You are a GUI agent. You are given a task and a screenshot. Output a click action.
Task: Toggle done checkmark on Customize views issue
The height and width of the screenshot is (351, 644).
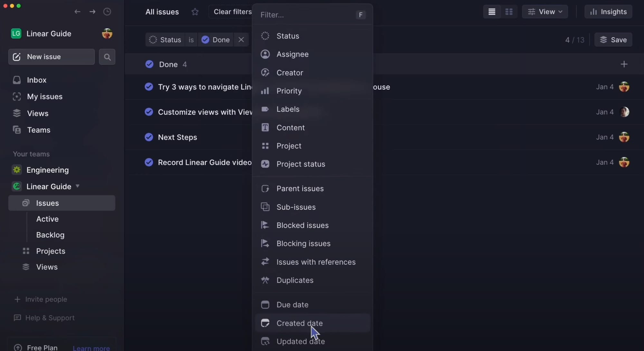coord(149,112)
